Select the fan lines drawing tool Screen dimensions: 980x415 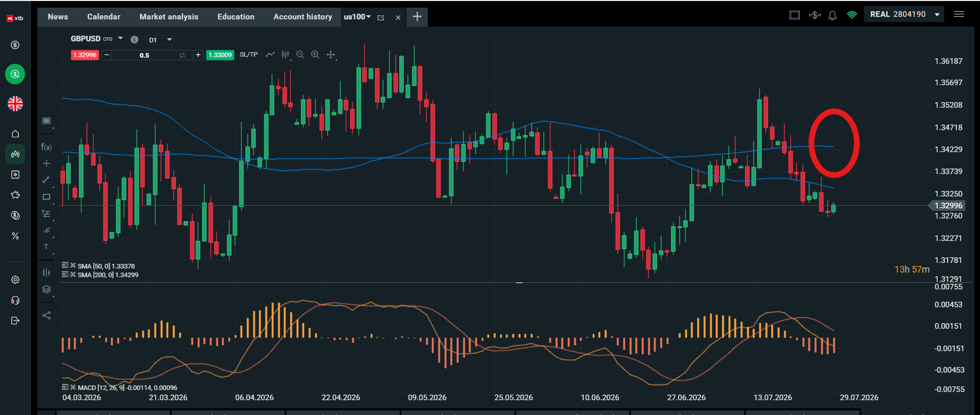(x=46, y=230)
